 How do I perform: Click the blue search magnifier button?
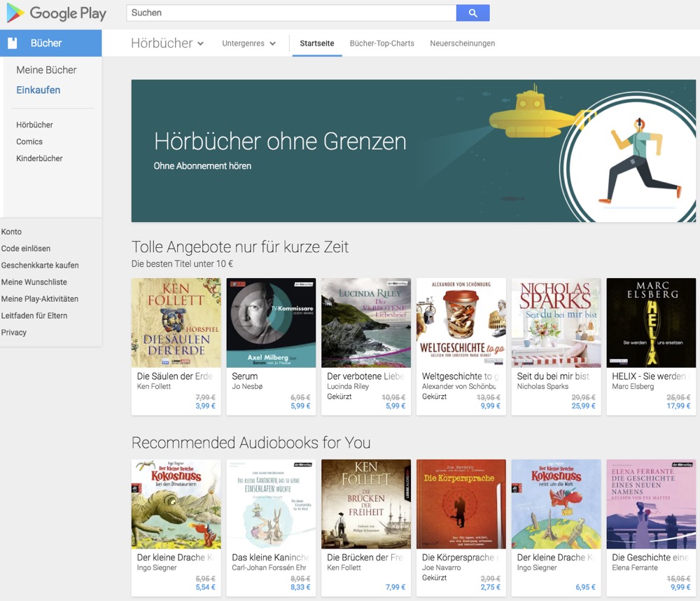click(x=472, y=13)
